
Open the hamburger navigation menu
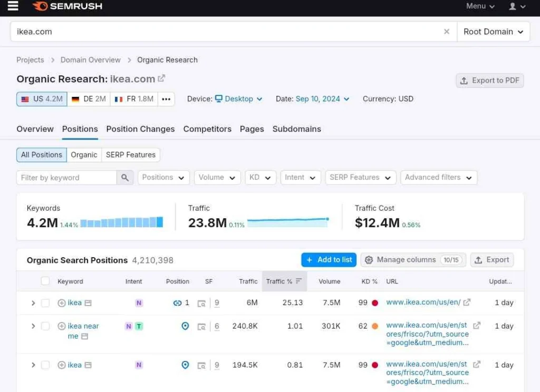tap(13, 6)
